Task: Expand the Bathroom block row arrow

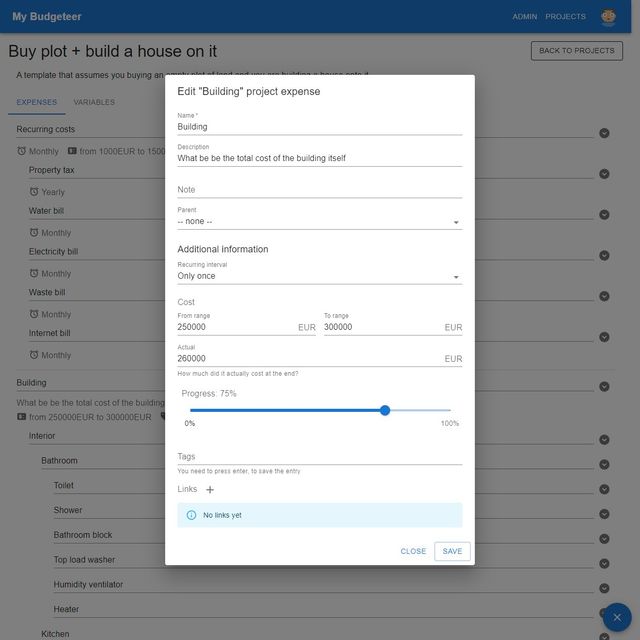Action: click(x=604, y=539)
